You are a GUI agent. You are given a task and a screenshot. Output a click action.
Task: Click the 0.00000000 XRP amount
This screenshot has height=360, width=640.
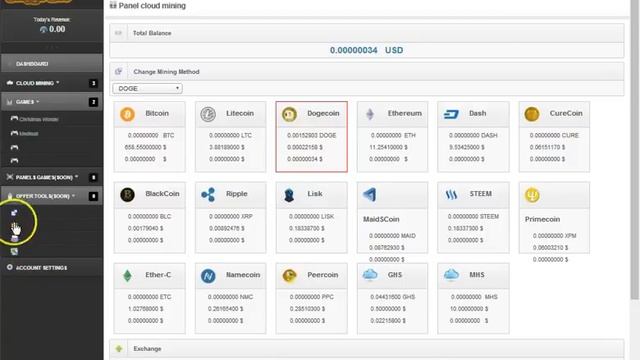click(x=231, y=216)
